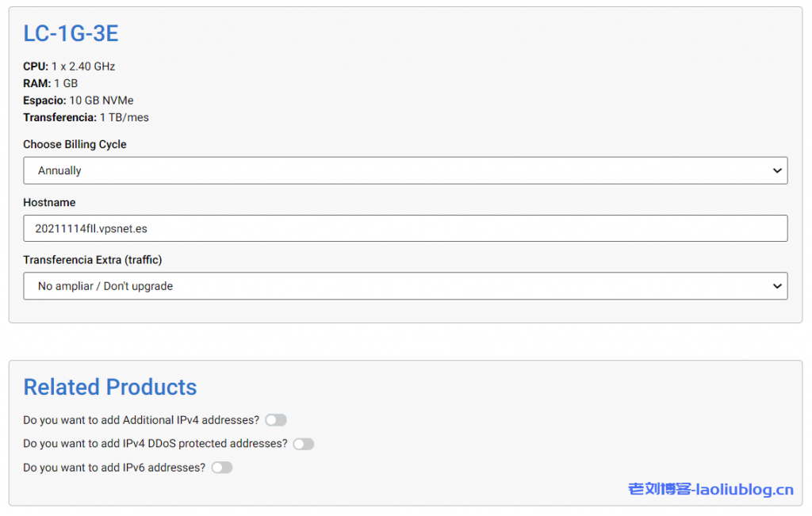Click the Transferencia 1 TB/mes spec
Image resolution: width=812 pixels, height=516 pixels.
click(x=86, y=117)
